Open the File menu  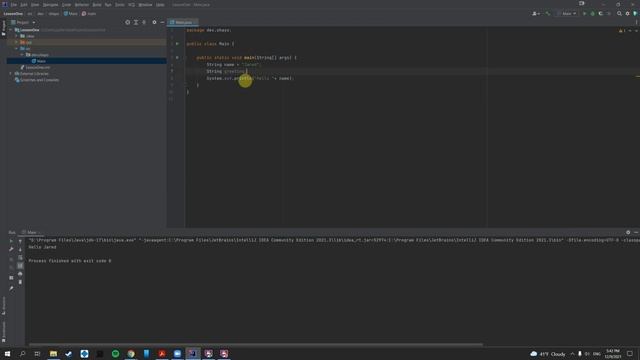click(x=14, y=4)
